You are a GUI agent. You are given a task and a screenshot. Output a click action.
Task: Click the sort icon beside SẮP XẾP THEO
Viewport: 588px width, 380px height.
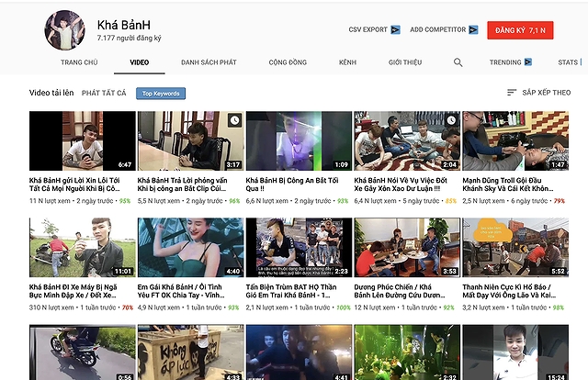coord(512,93)
